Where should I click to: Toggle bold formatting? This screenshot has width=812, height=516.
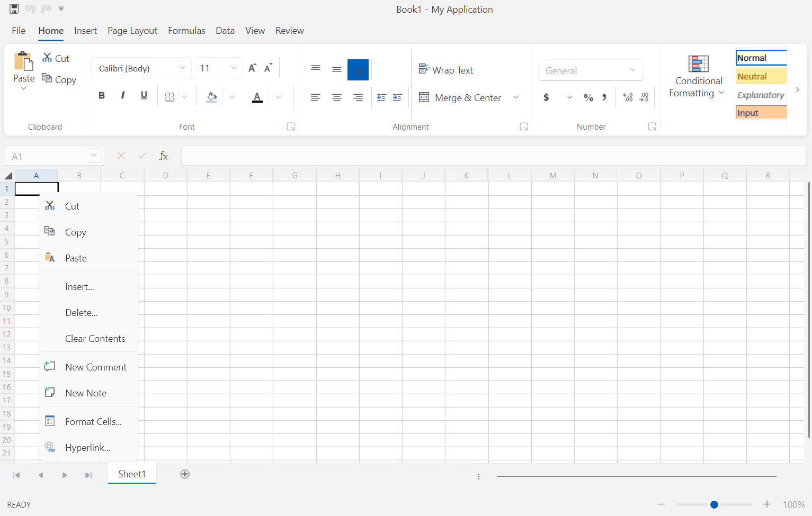102,95
